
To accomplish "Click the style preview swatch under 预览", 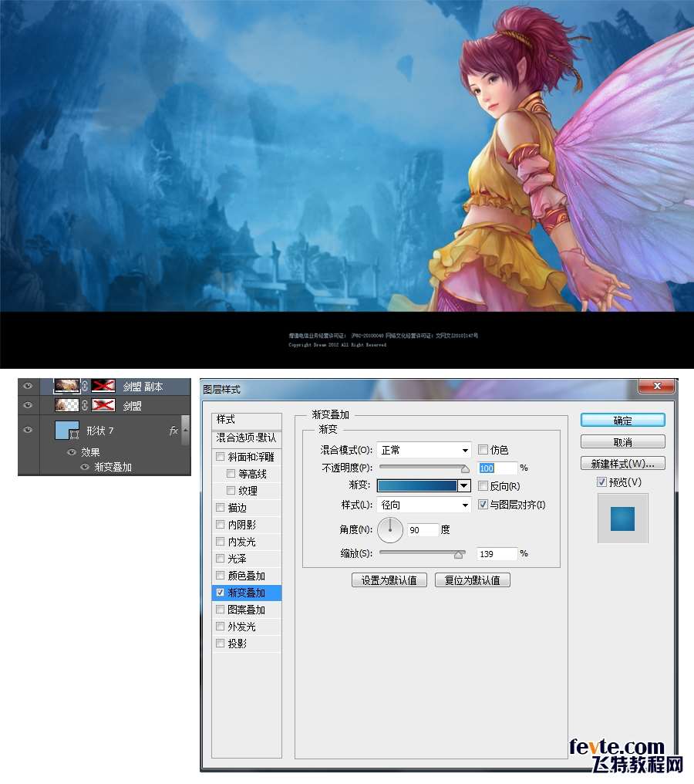I will 622,519.
